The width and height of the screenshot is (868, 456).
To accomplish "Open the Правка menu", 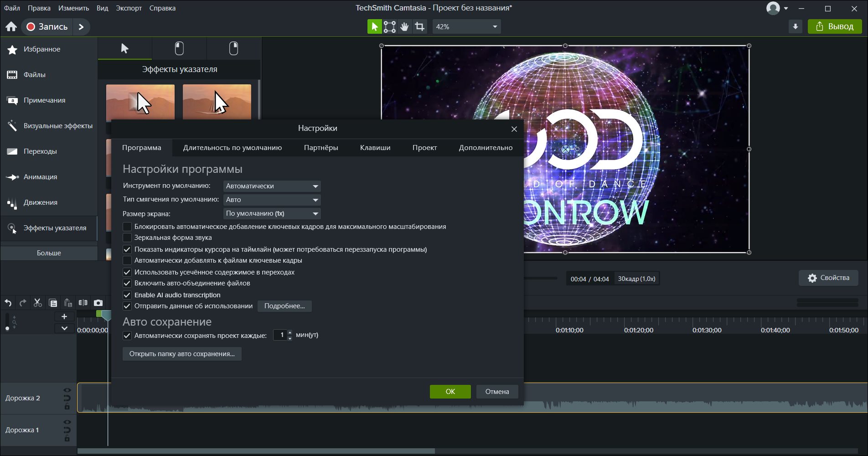I will (x=39, y=8).
